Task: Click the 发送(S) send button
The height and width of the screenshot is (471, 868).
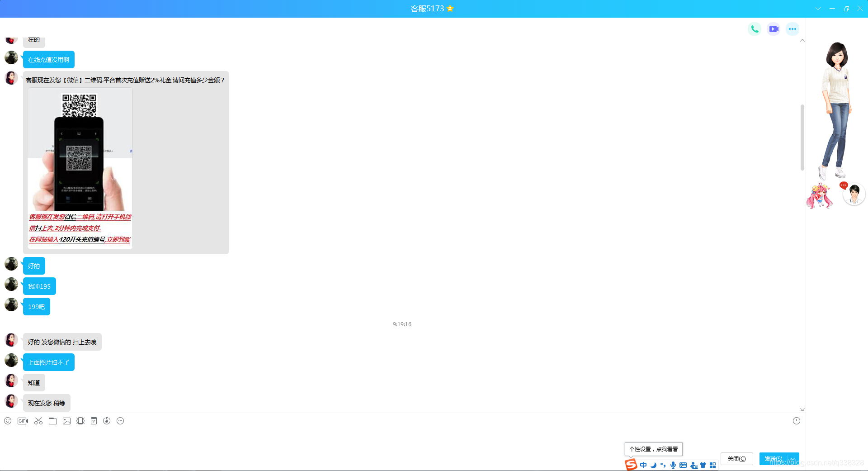Action: click(774, 458)
